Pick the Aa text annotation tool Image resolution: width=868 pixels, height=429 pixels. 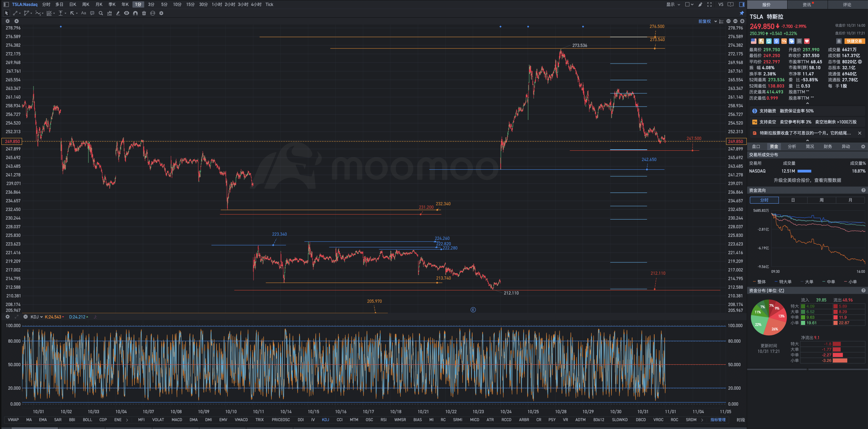pos(84,13)
